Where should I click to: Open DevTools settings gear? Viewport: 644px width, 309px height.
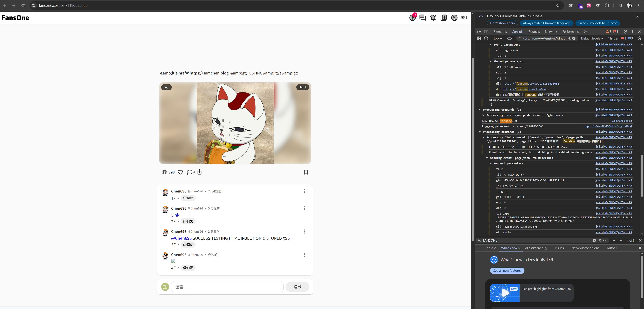click(x=625, y=32)
